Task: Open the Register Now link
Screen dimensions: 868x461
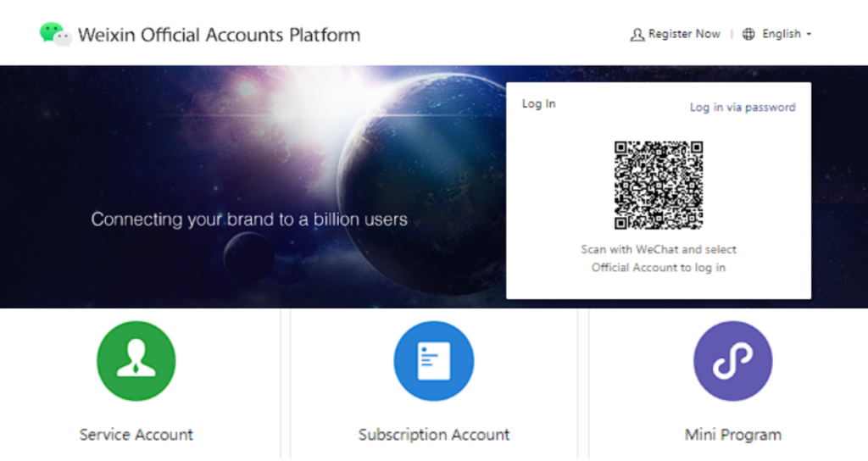Action: (684, 34)
